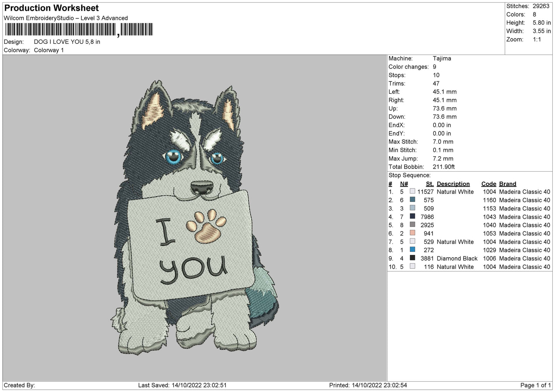Click the 'Wilcom EmbroideryStudio – Level 3 Advanced' text

click(66, 18)
